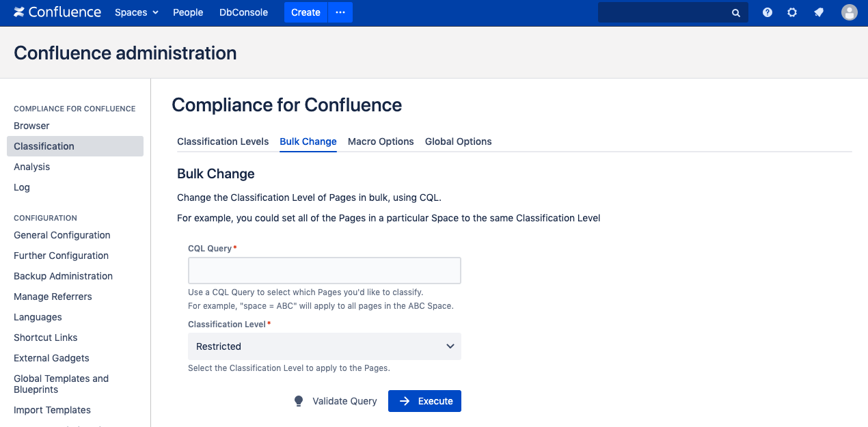Expand the Spaces dropdown in the top bar

point(136,12)
